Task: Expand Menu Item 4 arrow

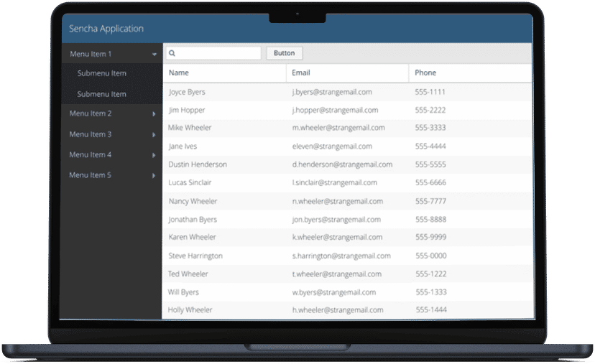Action: pyautogui.click(x=154, y=155)
